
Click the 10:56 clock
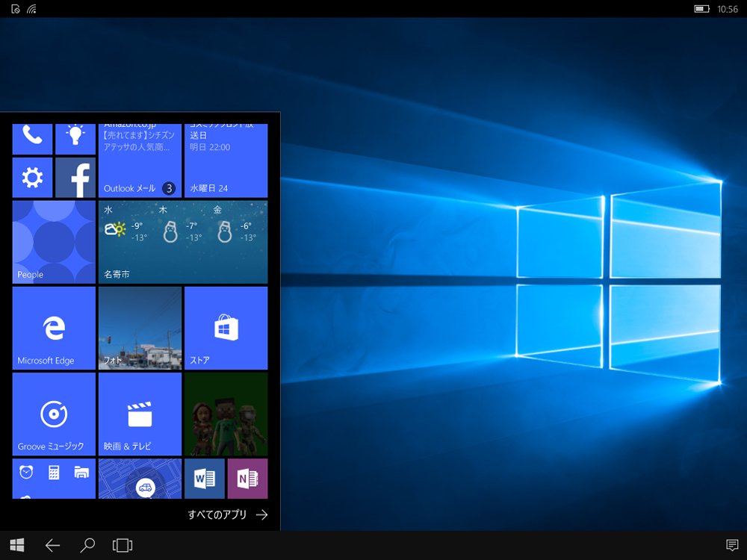point(728,9)
